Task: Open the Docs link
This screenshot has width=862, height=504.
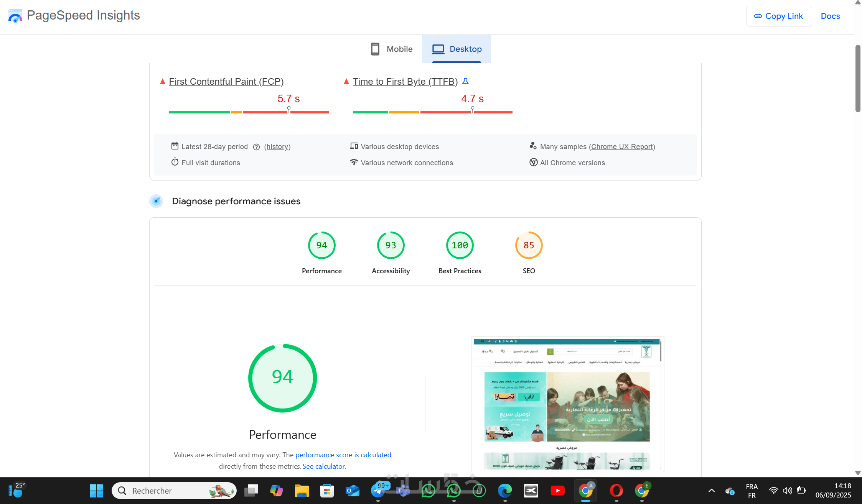Action: [x=830, y=16]
